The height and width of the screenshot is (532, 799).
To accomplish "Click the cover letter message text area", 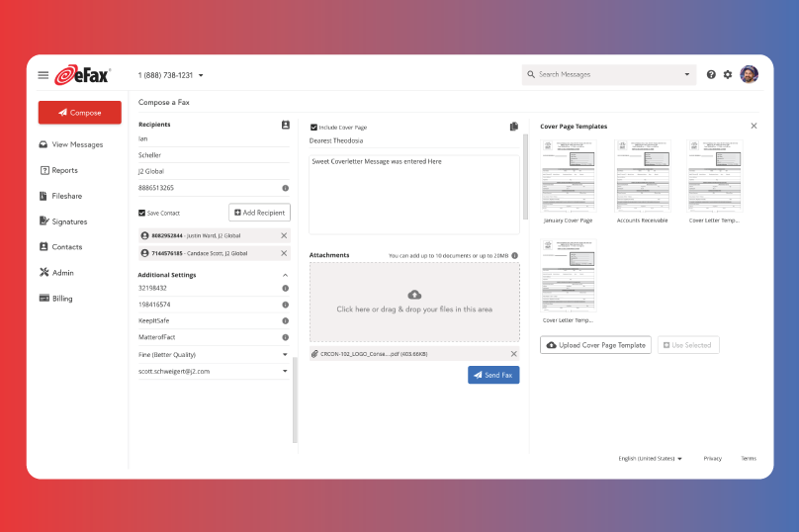I will point(414,195).
